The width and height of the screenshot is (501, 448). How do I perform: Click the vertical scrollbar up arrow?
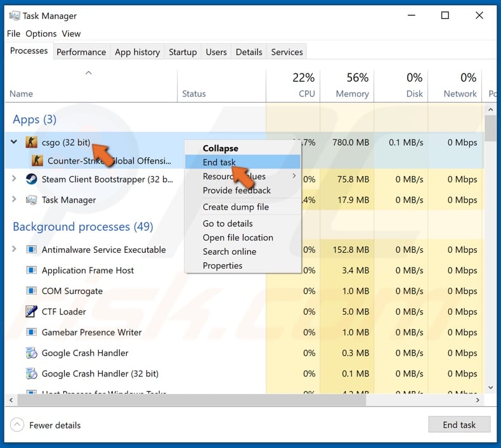[x=490, y=110]
